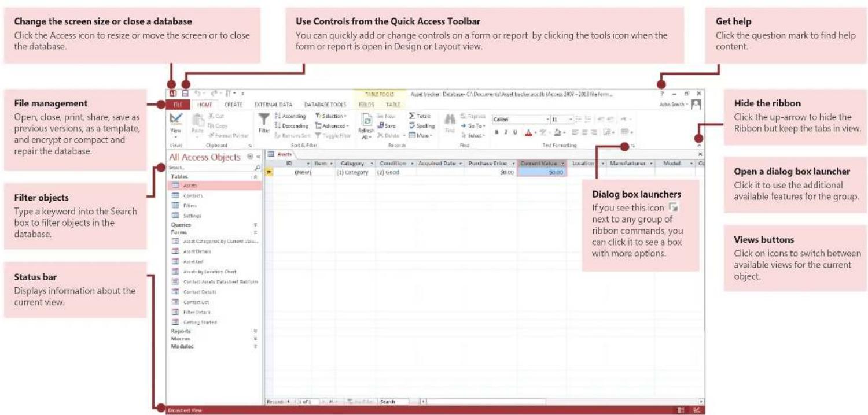Close the Assets table with X
868x415 pixels.
pos(700,154)
